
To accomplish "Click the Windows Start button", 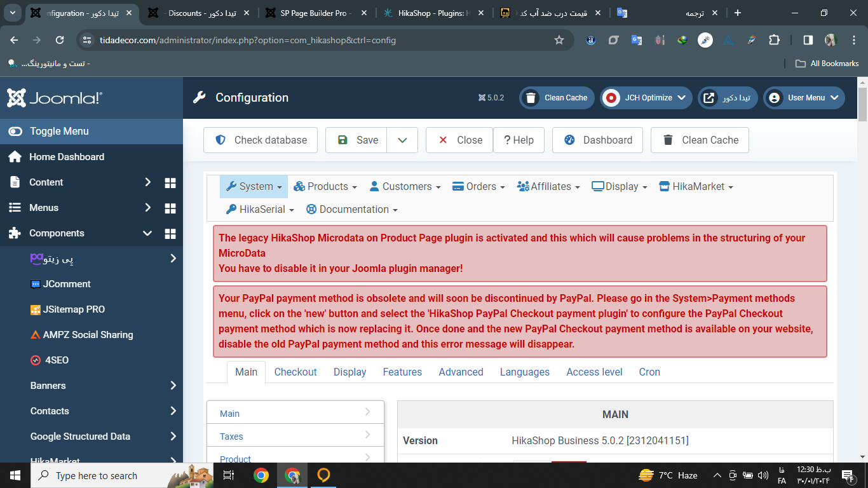I will [15, 475].
